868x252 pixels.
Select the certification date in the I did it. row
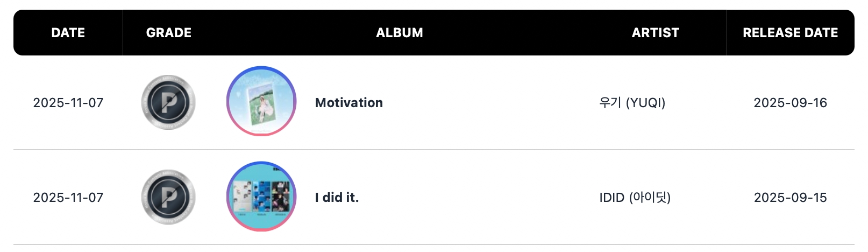(68, 198)
